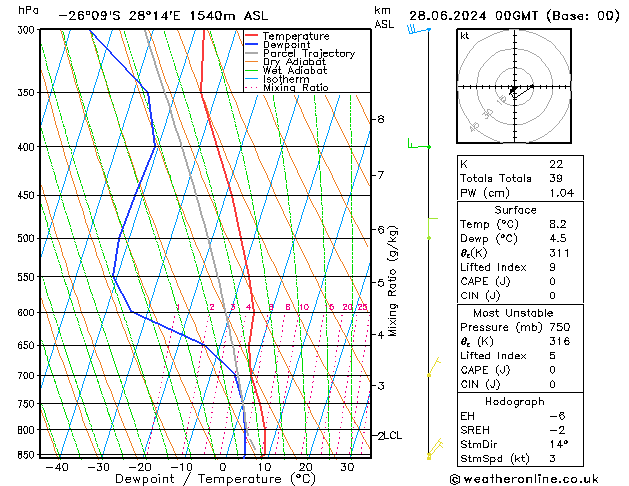The height and width of the screenshot is (486, 629).
Task: Click the 500 pressure tick label
Action: (28, 238)
